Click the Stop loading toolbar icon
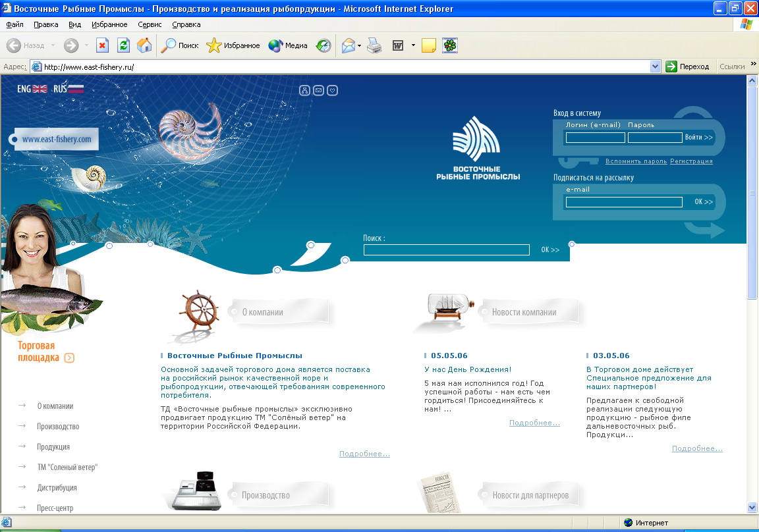Image resolution: width=759 pixels, height=532 pixels. tap(102, 45)
